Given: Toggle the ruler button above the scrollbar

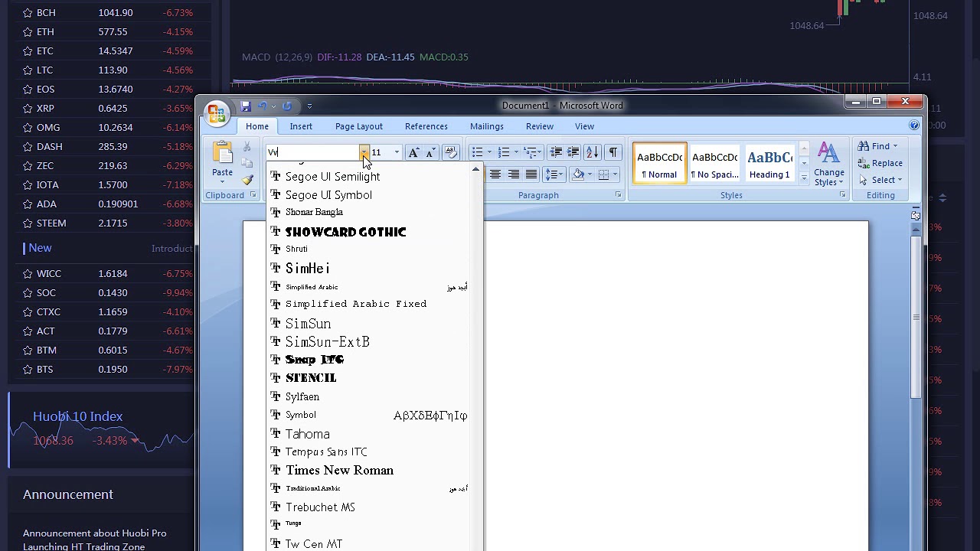Looking at the screenshot, I should click(916, 216).
